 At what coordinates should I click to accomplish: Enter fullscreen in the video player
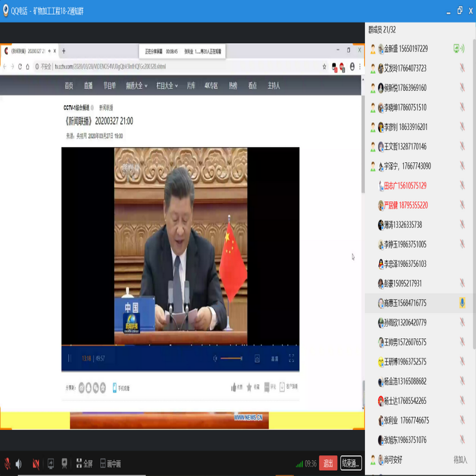pyautogui.click(x=291, y=358)
